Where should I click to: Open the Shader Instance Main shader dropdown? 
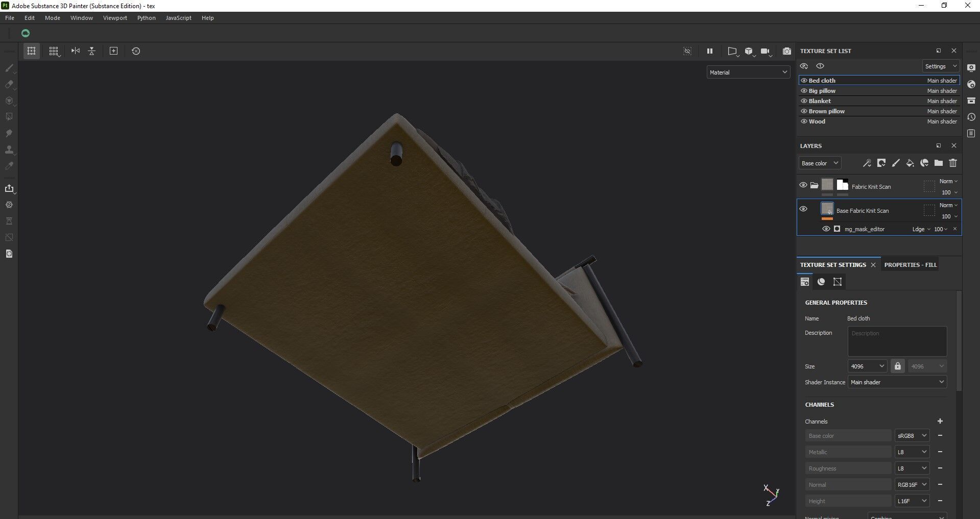(x=897, y=382)
